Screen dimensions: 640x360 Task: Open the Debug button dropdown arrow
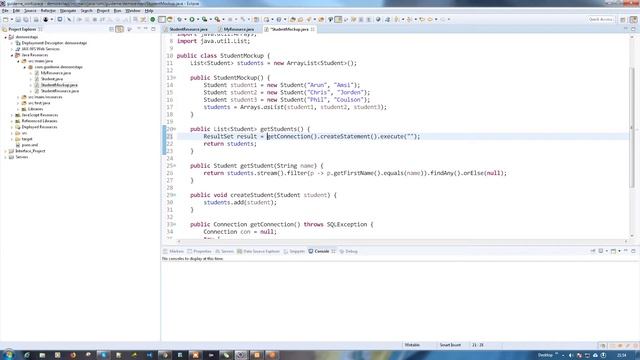tap(185, 19)
